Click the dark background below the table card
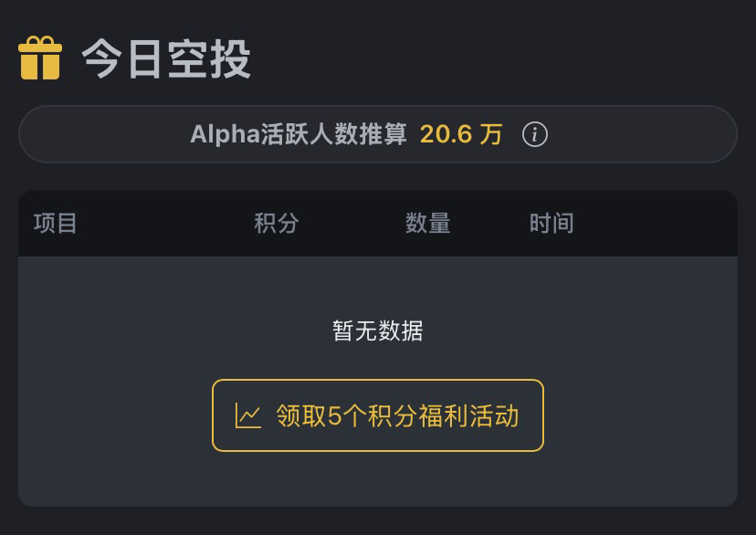 pos(378,521)
